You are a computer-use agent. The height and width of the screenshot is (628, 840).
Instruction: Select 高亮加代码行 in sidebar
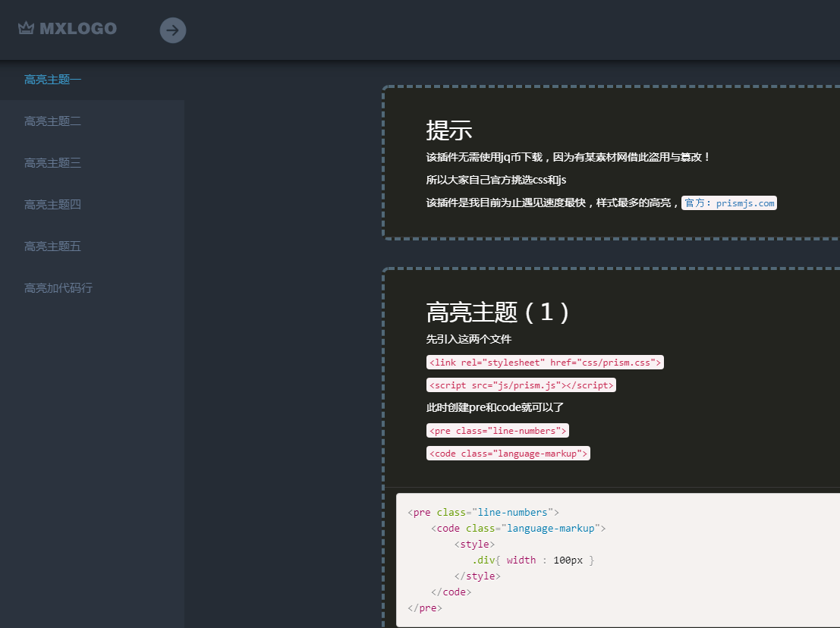click(x=58, y=288)
